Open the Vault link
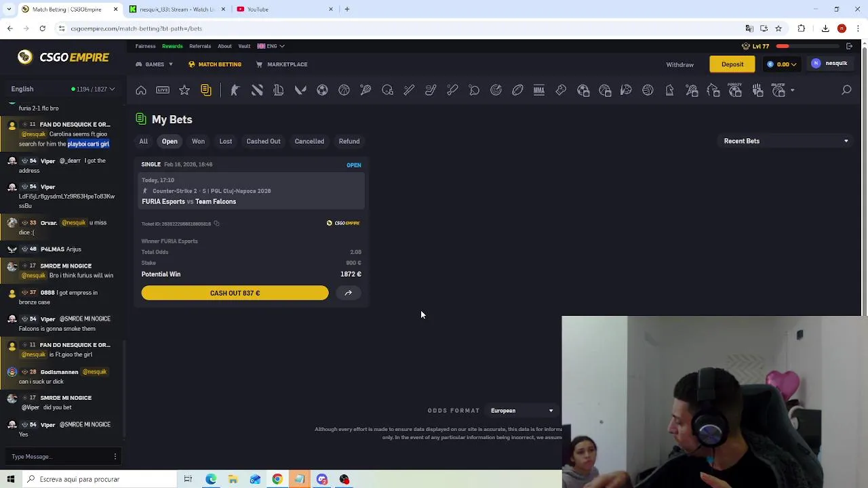 [x=244, y=46]
